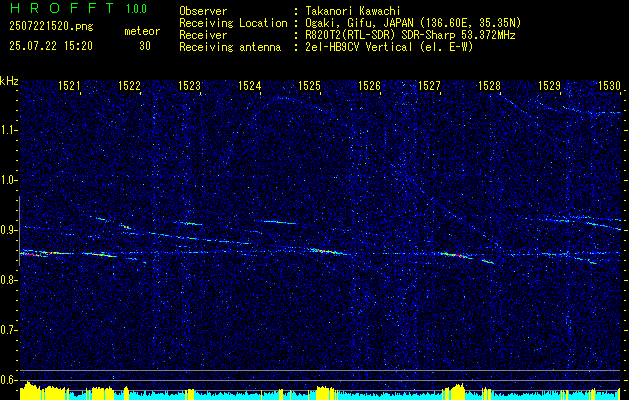Image resolution: width=629 pixels, height=400 pixels.
Task: Click the meteor count 30
Action: tap(145, 46)
